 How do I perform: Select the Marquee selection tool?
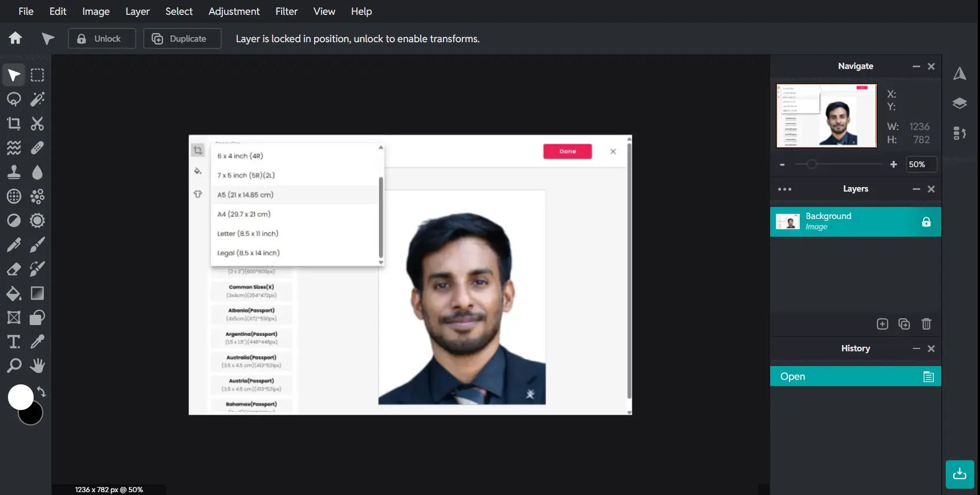point(38,75)
